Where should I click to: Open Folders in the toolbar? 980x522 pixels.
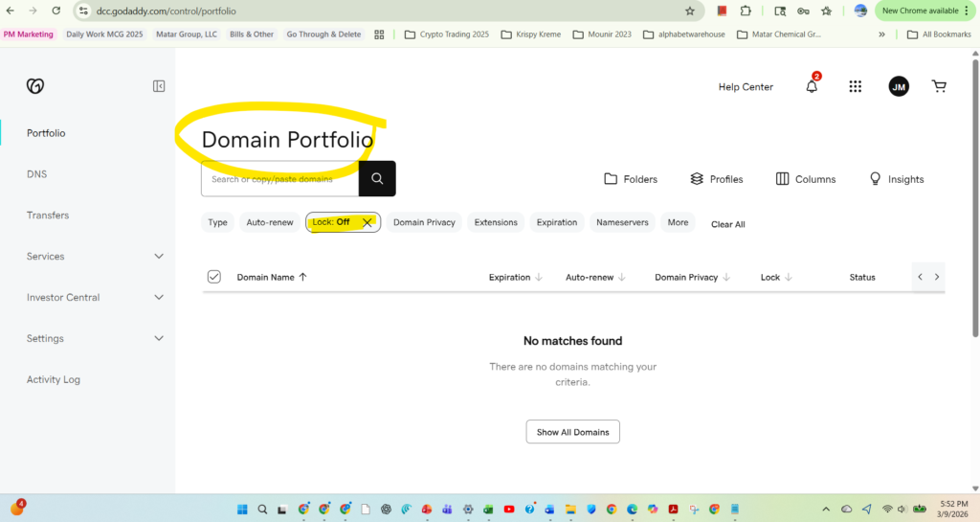tap(631, 179)
